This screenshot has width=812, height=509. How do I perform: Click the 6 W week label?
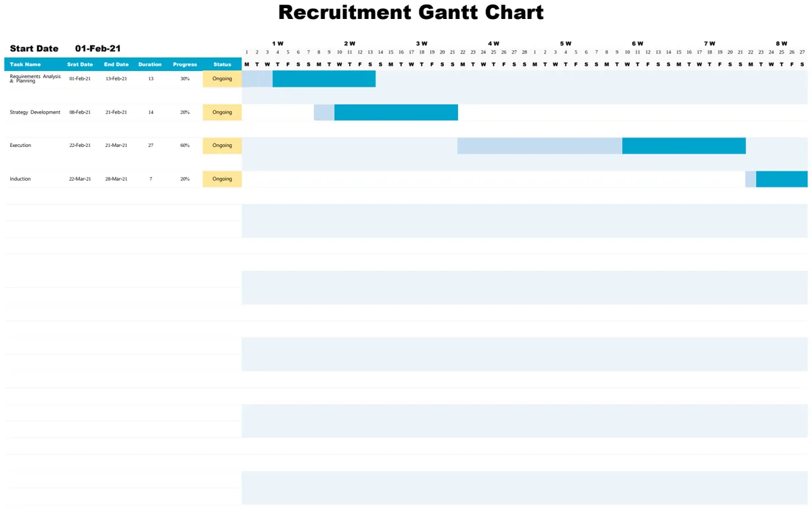coord(637,43)
